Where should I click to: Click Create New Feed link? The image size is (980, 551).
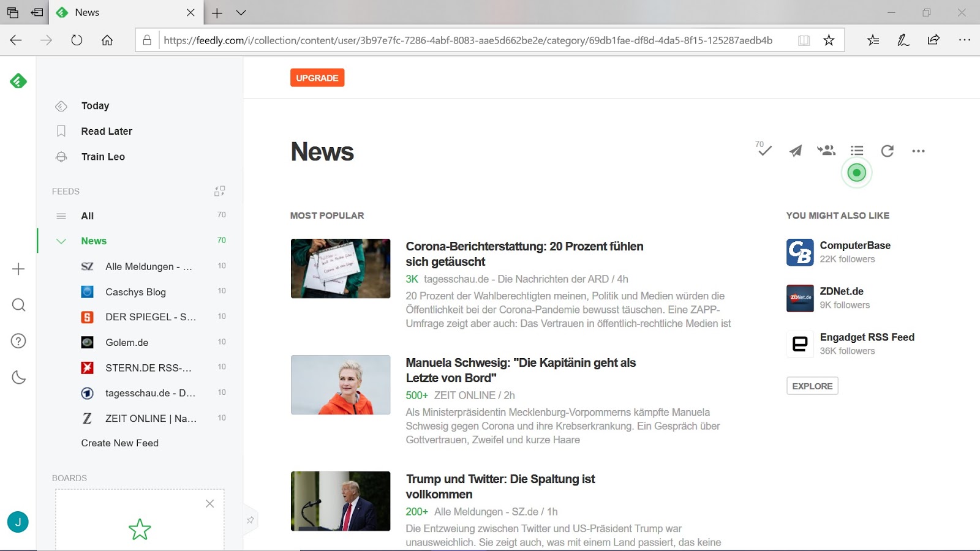click(x=120, y=443)
